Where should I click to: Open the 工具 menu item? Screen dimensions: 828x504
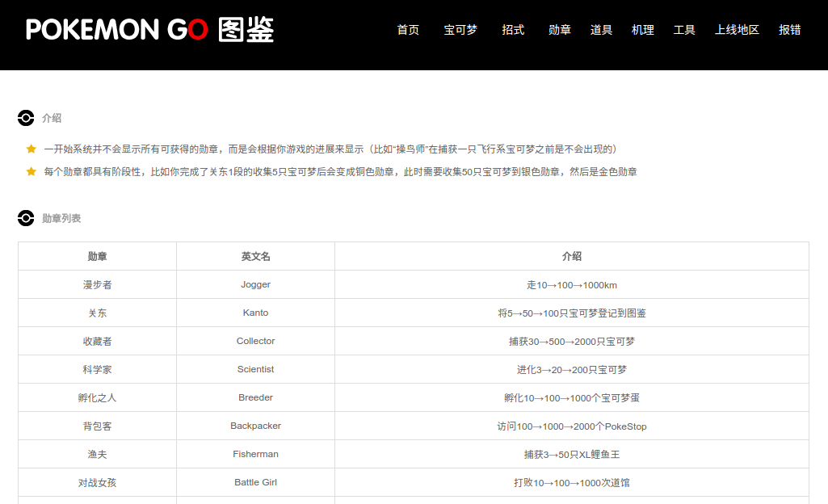pos(684,30)
